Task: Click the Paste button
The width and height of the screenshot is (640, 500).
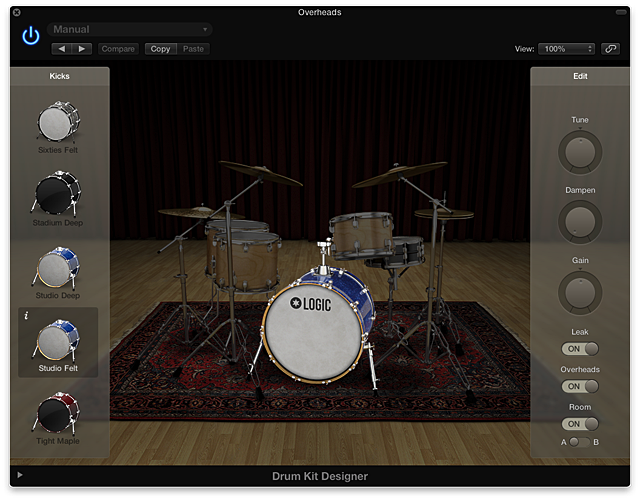Action: (193, 49)
